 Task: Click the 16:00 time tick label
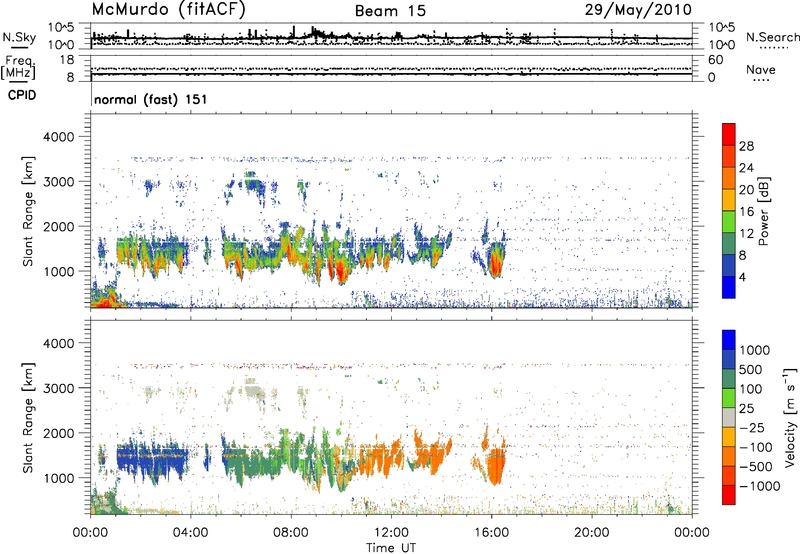[x=491, y=533]
